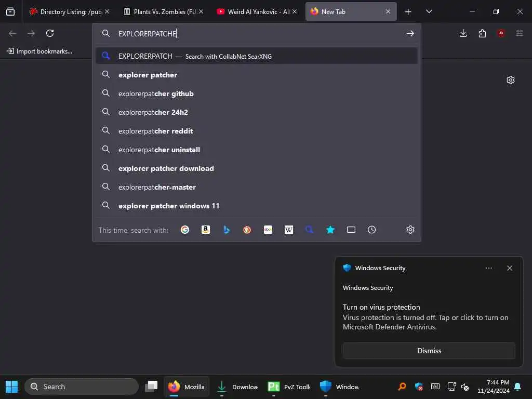Open Windows Security tray shield icon
This screenshot has height=399, width=532.
tap(419, 387)
